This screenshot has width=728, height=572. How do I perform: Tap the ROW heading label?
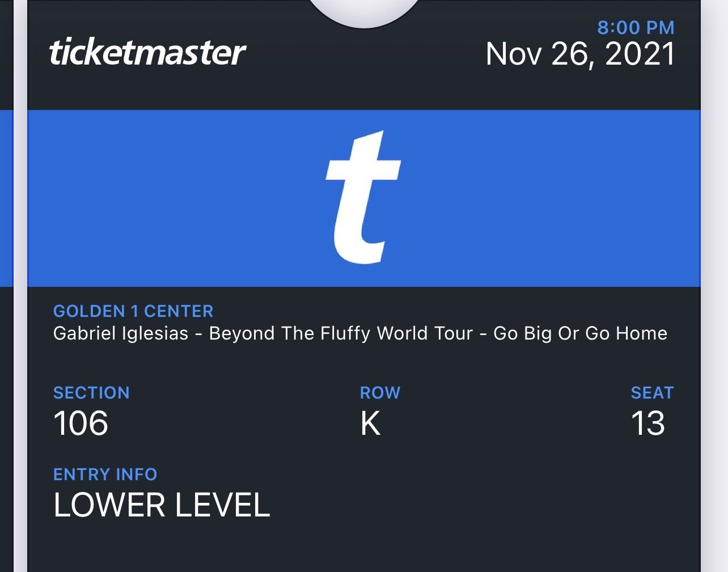click(380, 392)
